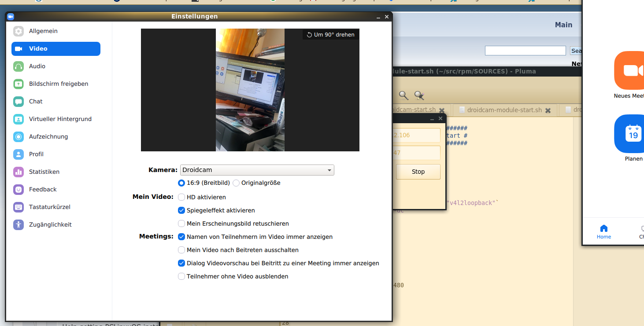644x326 pixels.
Task: Open Virtueller Hintergrund settings
Action: click(60, 119)
